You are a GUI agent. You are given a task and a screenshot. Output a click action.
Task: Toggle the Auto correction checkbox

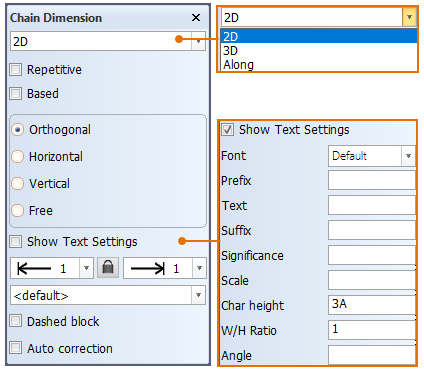click(16, 348)
